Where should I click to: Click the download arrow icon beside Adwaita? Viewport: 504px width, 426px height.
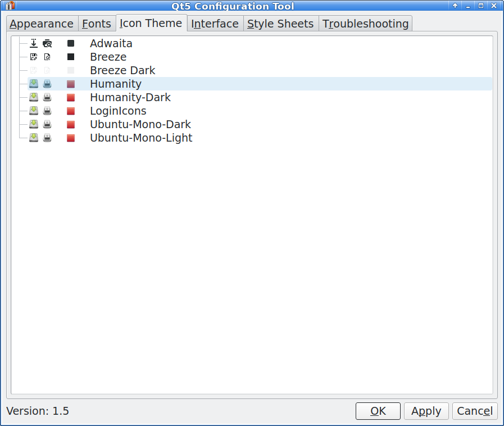[33, 43]
